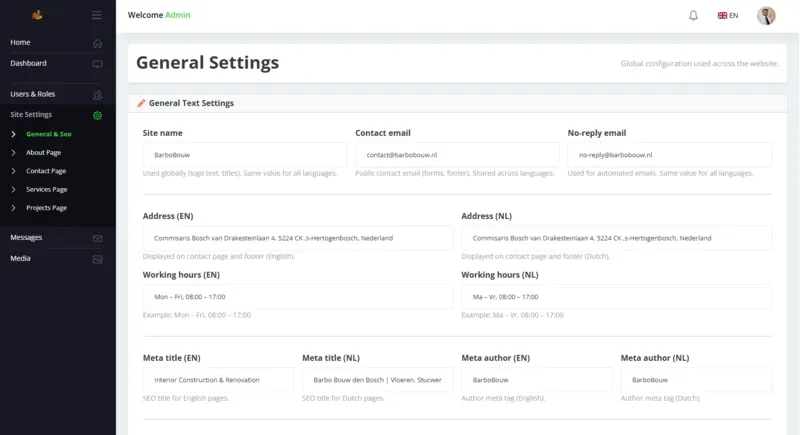This screenshot has width=800, height=435.
Task: Click the Address (NL) input field
Action: coord(616,238)
